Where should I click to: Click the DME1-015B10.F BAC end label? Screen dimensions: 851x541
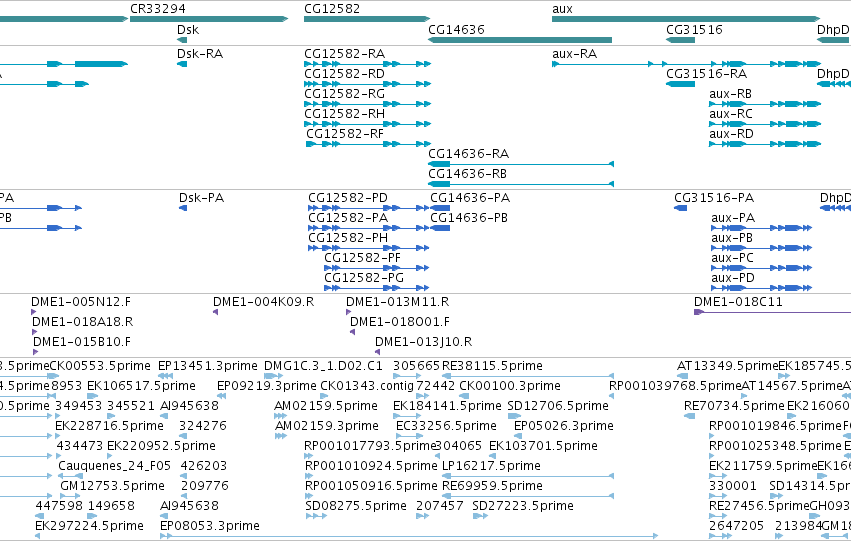[82, 342]
